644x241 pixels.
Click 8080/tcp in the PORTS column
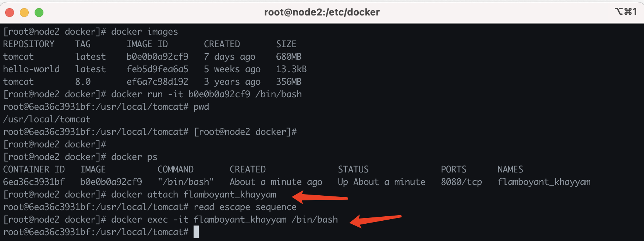coord(461,182)
